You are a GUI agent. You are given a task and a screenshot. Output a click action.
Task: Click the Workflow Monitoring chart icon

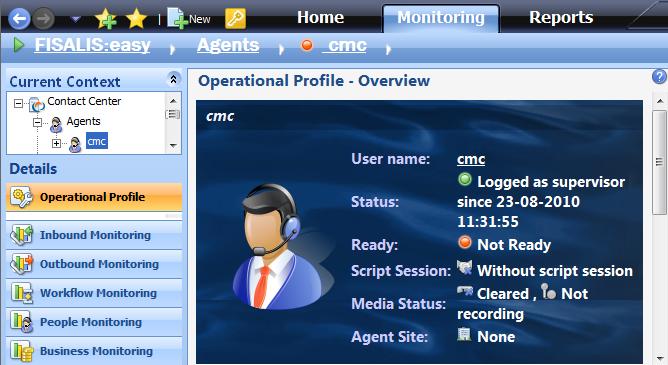[21, 293]
